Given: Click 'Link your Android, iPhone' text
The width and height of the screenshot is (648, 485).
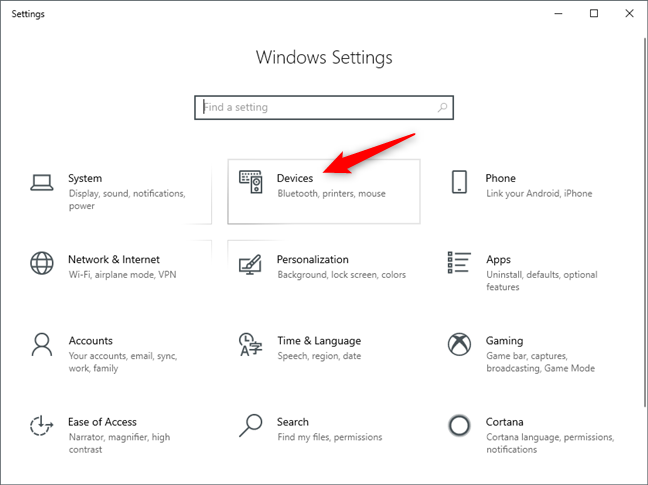Looking at the screenshot, I should point(539,193).
